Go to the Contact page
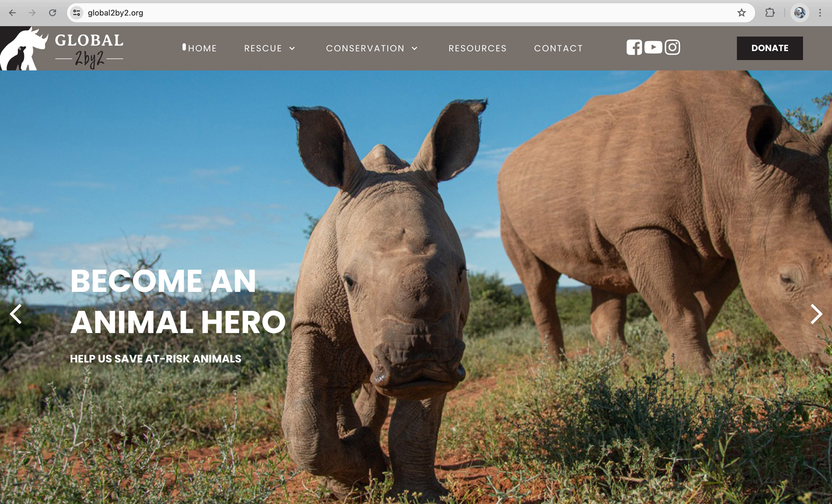Viewport: 832px width, 504px height. point(558,48)
